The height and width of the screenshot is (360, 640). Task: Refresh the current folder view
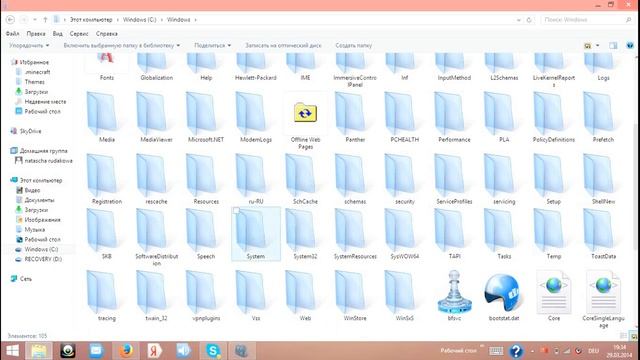pos(529,20)
